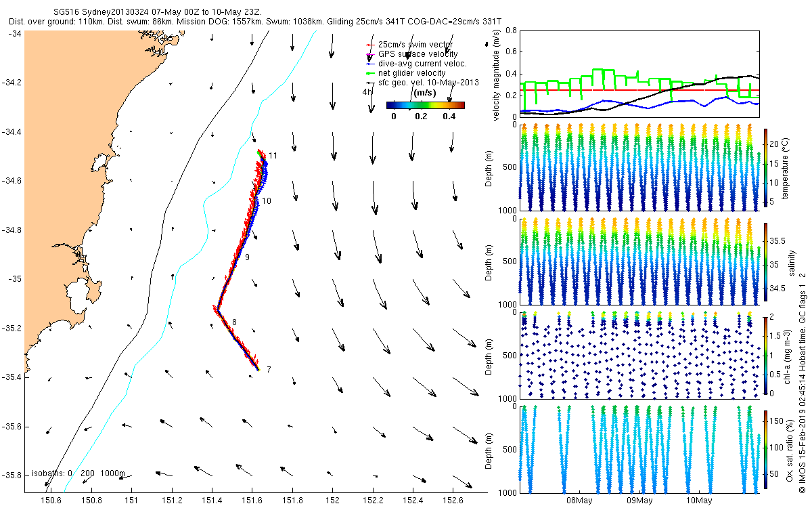Image resolution: width=812 pixels, height=508 pixels.
Task: Click the '0.8' tick on the velocity magnitude axis
Action: coord(510,30)
